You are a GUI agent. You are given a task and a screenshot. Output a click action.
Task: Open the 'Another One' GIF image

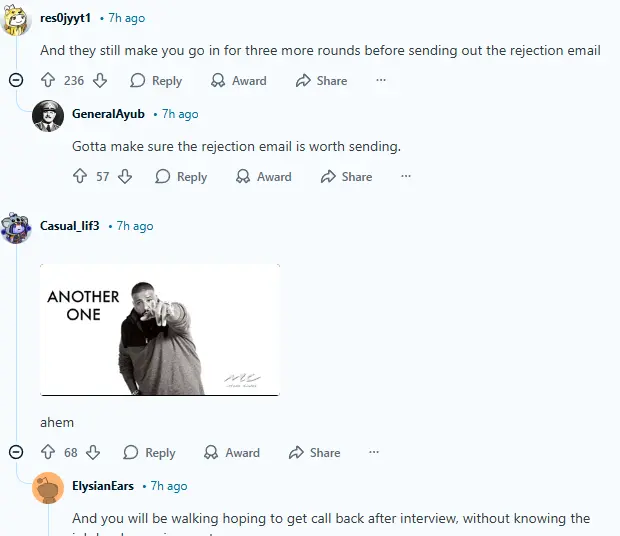(x=160, y=329)
